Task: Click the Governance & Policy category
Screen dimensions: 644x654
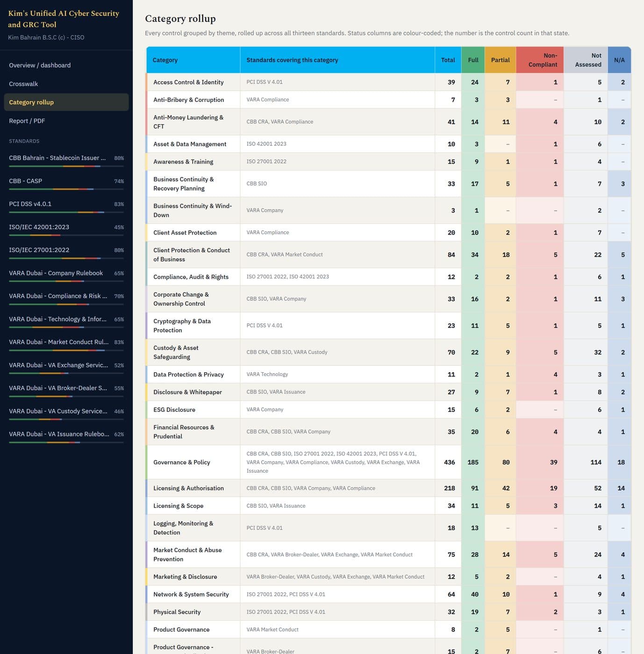Action: pyautogui.click(x=182, y=462)
